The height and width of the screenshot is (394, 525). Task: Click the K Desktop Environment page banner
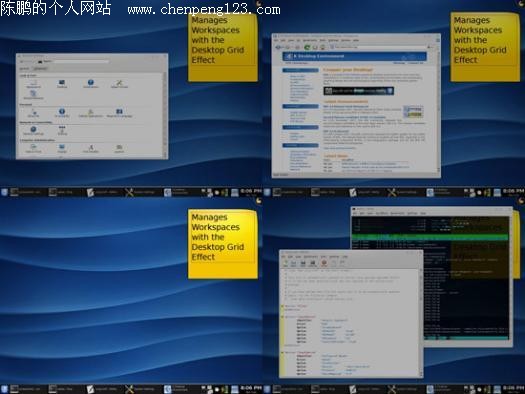[x=355, y=56]
